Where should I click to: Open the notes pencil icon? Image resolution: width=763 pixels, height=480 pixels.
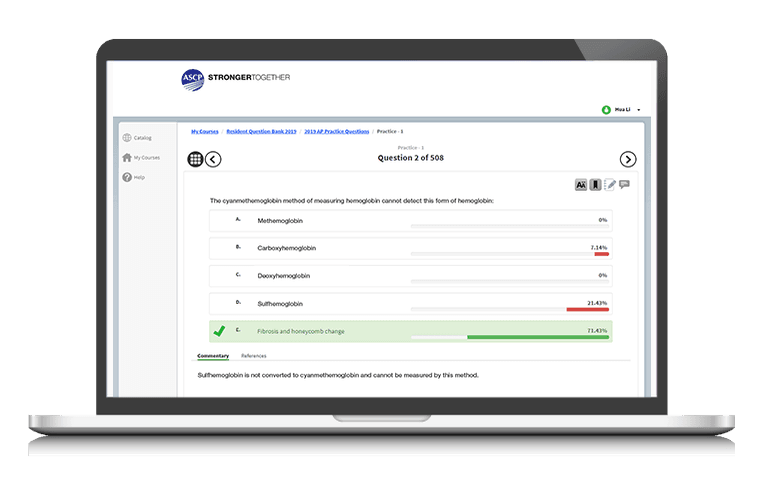(x=610, y=184)
